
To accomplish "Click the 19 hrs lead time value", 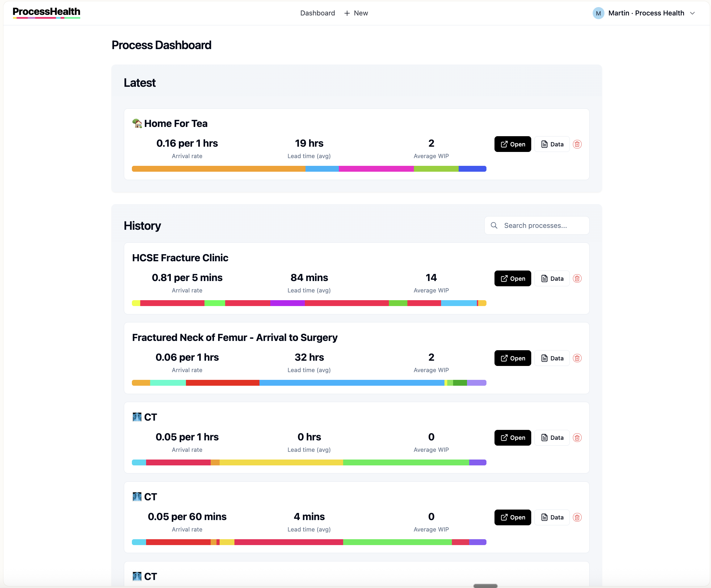I will tap(309, 143).
